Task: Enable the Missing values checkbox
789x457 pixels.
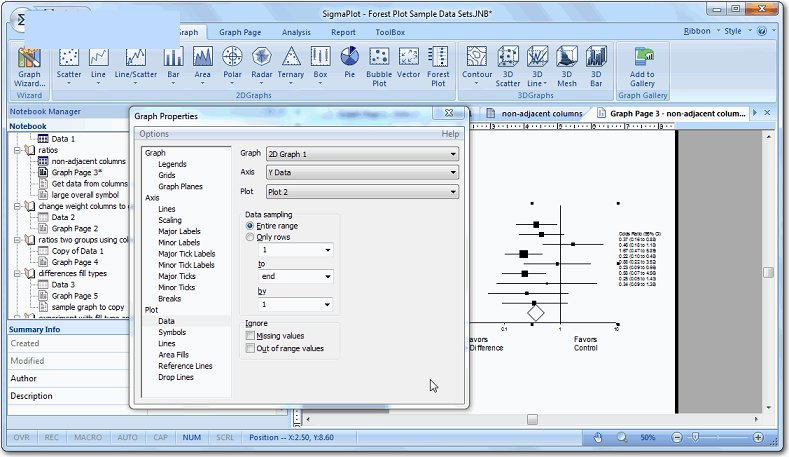Action: point(250,336)
